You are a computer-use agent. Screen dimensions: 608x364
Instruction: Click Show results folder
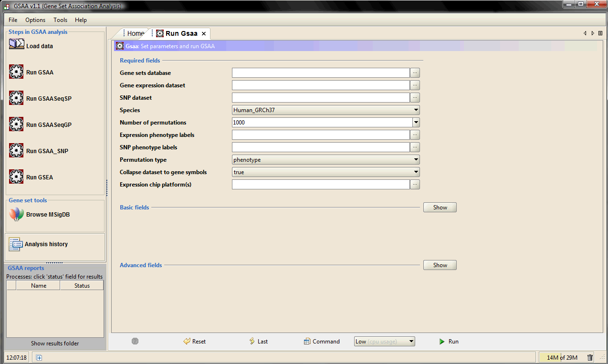coord(55,343)
